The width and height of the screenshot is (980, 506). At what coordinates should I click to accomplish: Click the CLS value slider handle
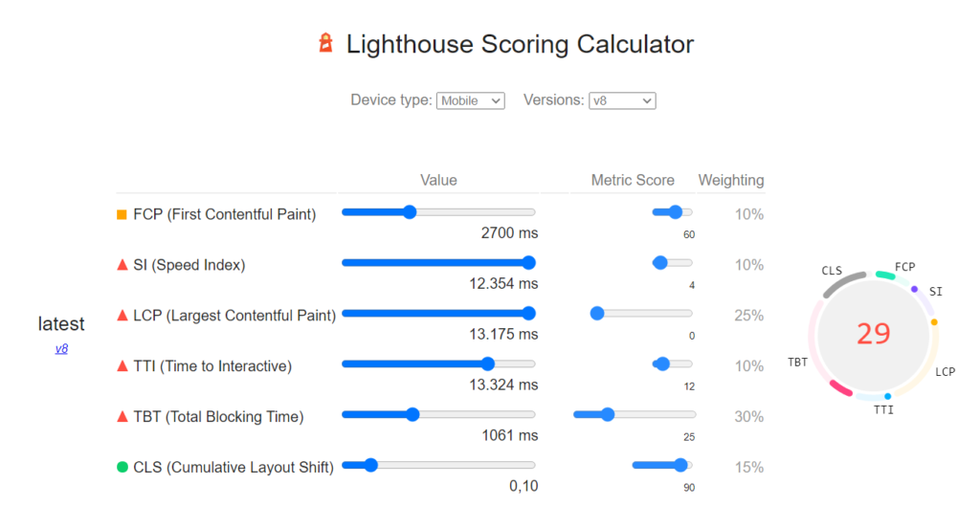coord(370,465)
